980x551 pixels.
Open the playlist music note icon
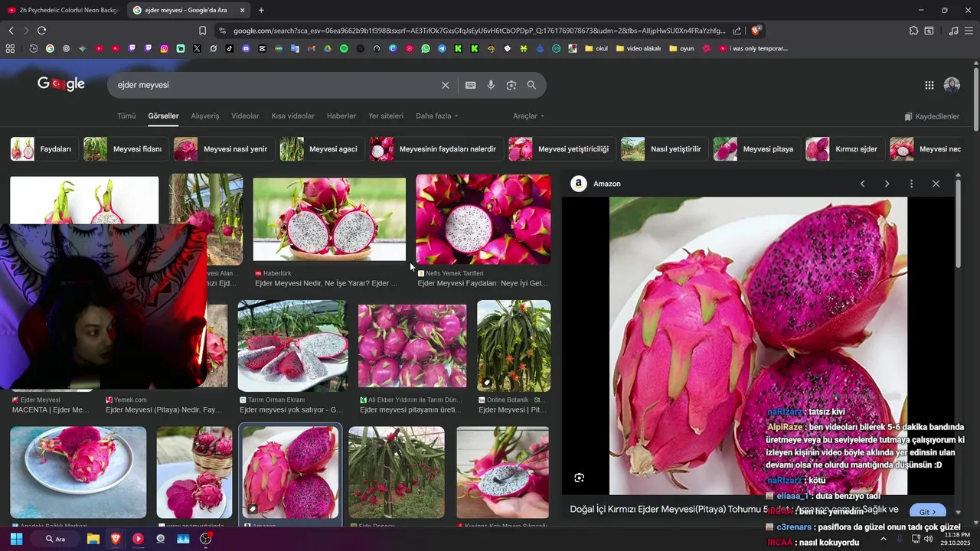click(953, 31)
